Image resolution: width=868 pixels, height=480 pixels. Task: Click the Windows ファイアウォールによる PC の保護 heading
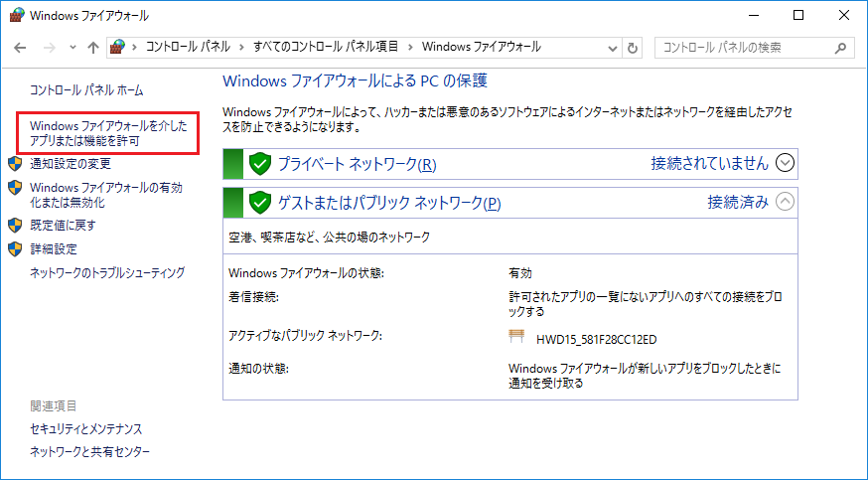355,81
